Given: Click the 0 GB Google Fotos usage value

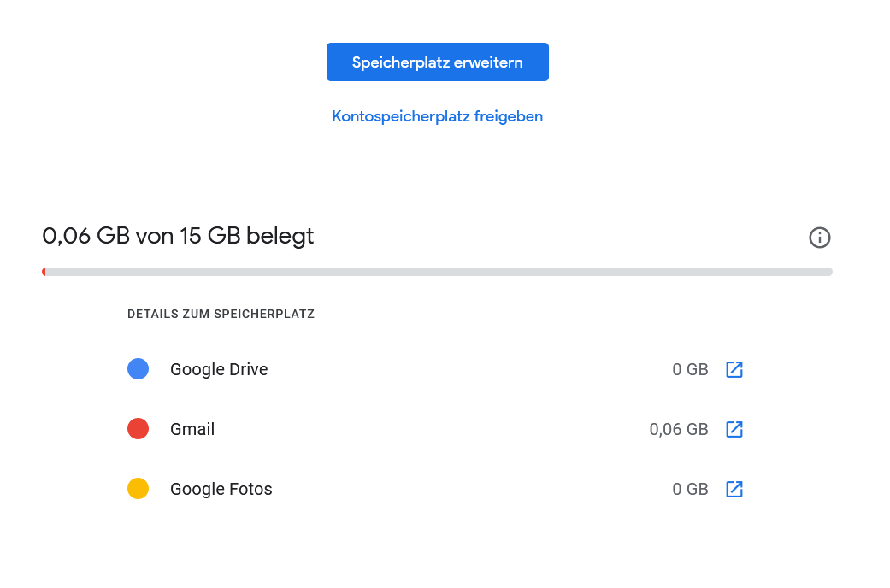Looking at the screenshot, I should pos(690,489).
